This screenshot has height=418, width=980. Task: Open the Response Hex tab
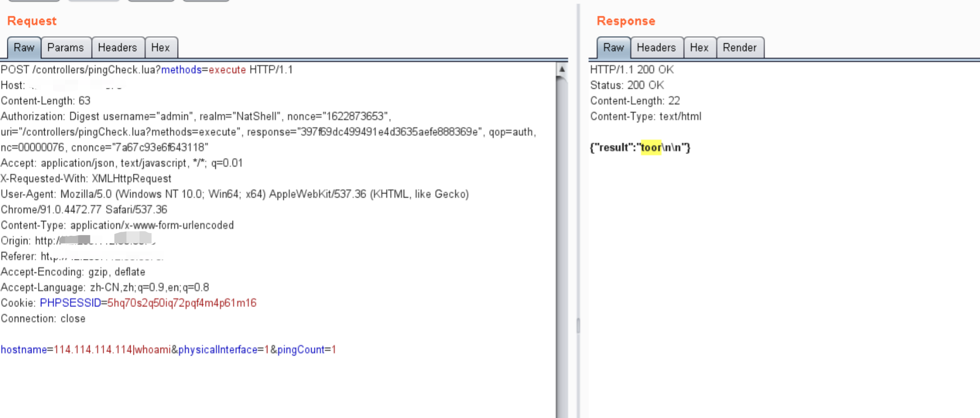(x=700, y=47)
